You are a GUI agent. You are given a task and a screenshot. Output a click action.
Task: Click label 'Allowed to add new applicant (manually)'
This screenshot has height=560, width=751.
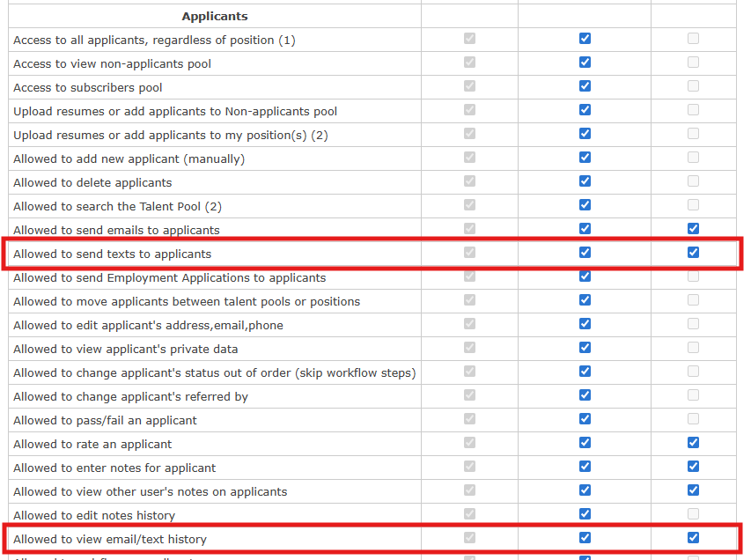click(x=129, y=159)
